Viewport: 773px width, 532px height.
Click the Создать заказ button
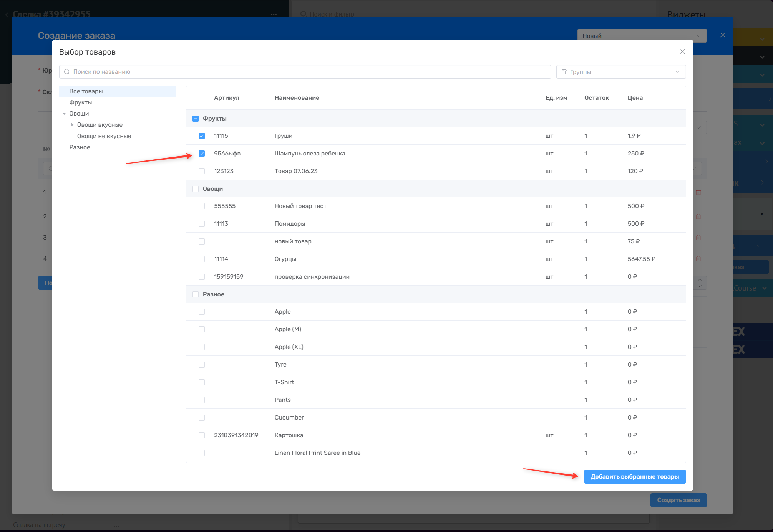coord(678,500)
